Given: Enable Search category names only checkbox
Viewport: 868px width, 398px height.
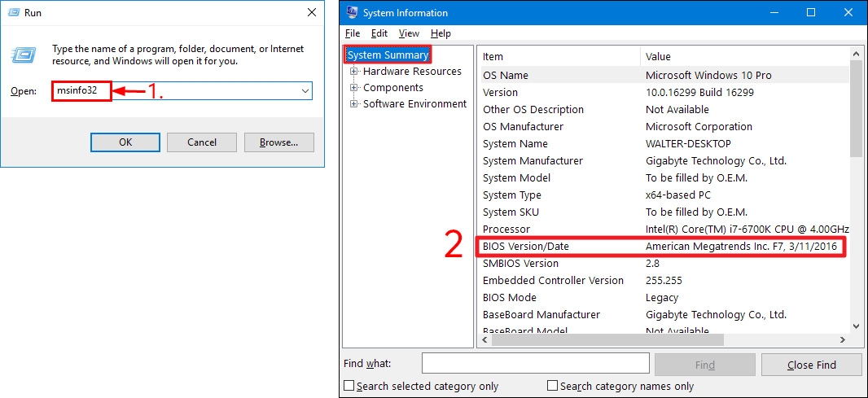Looking at the screenshot, I should point(552,385).
